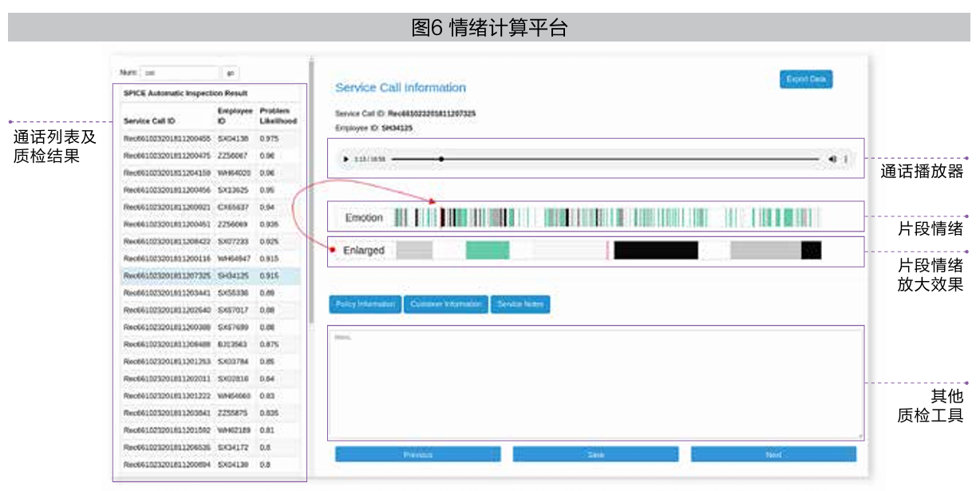Viewport: 980px width, 491px height.
Task: Click inside the notes text area
Action: point(595,383)
